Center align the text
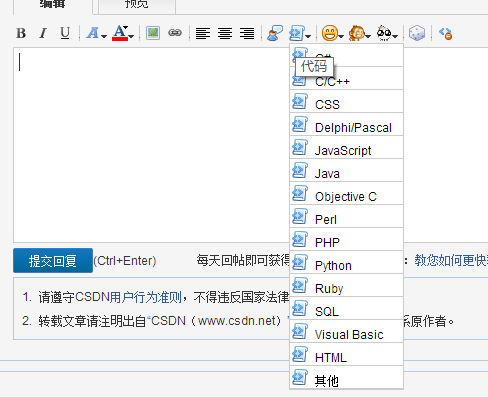 225,33
